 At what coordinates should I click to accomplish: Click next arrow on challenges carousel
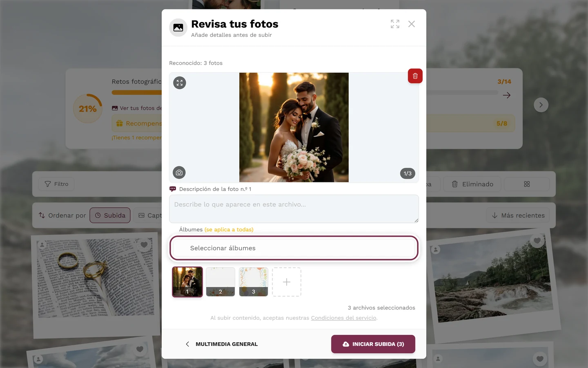[x=541, y=105]
